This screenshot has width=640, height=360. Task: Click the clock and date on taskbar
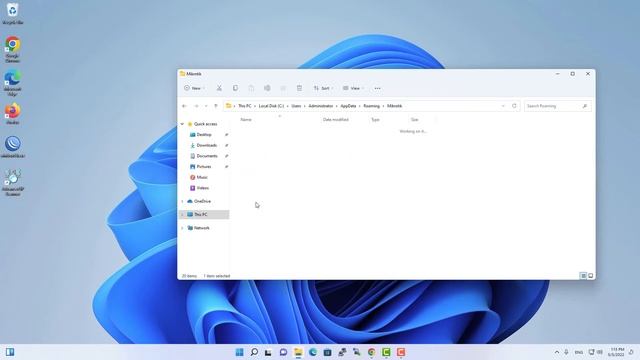pos(616,352)
